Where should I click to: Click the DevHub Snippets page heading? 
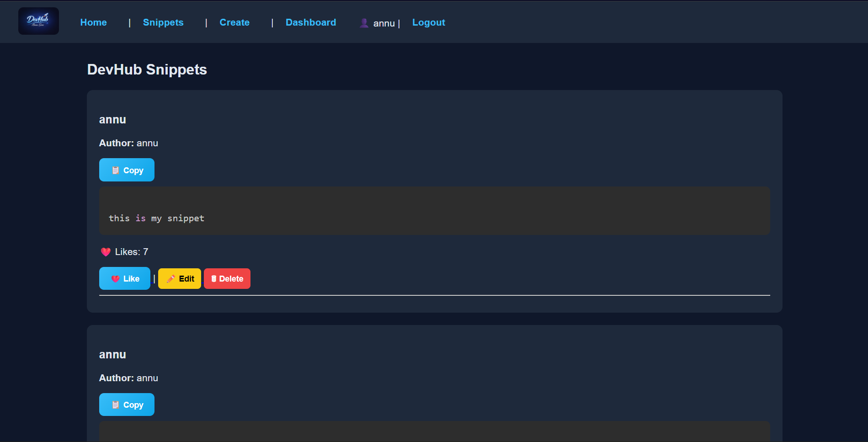(147, 69)
